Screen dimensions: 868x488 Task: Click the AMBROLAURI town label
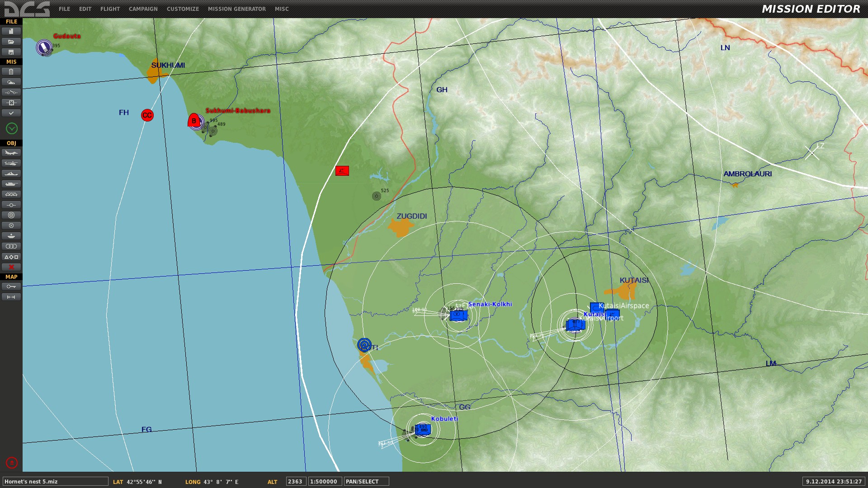click(x=747, y=174)
